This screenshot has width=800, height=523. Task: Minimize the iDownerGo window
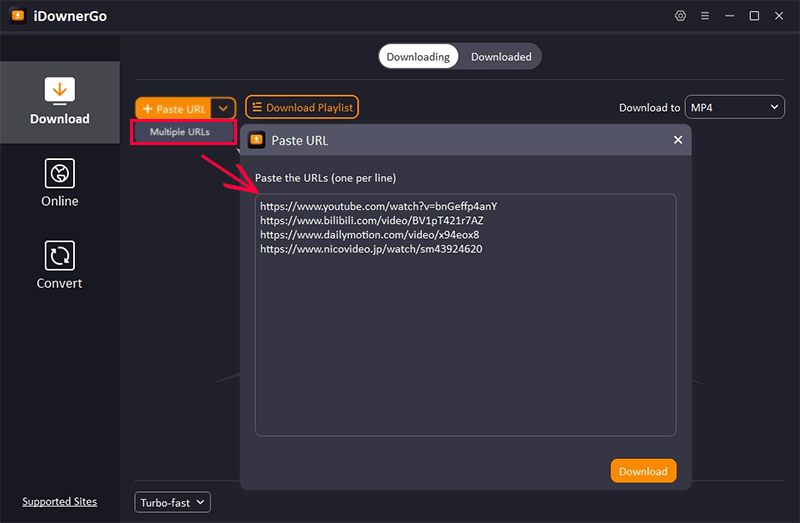click(x=730, y=16)
